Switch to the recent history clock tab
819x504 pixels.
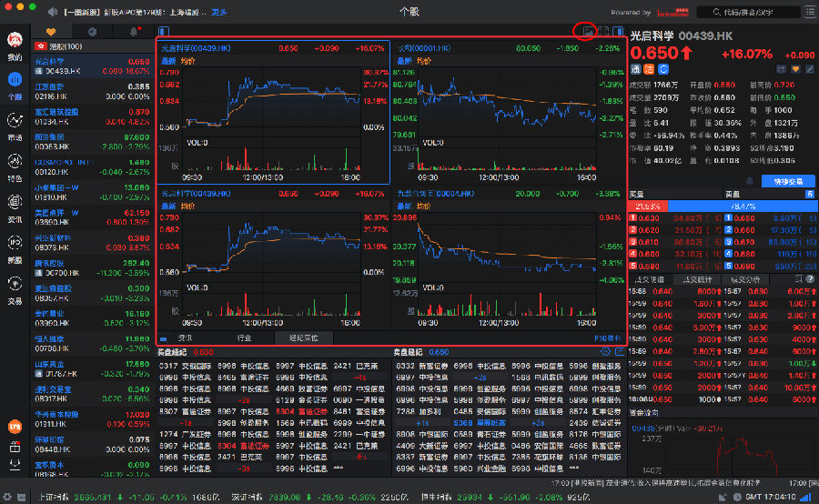point(93,32)
